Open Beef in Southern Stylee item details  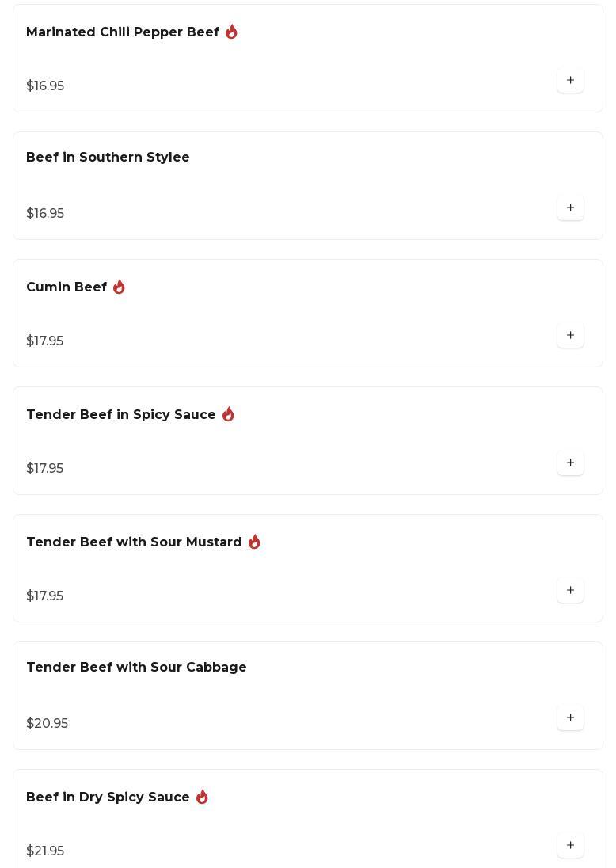108,158
